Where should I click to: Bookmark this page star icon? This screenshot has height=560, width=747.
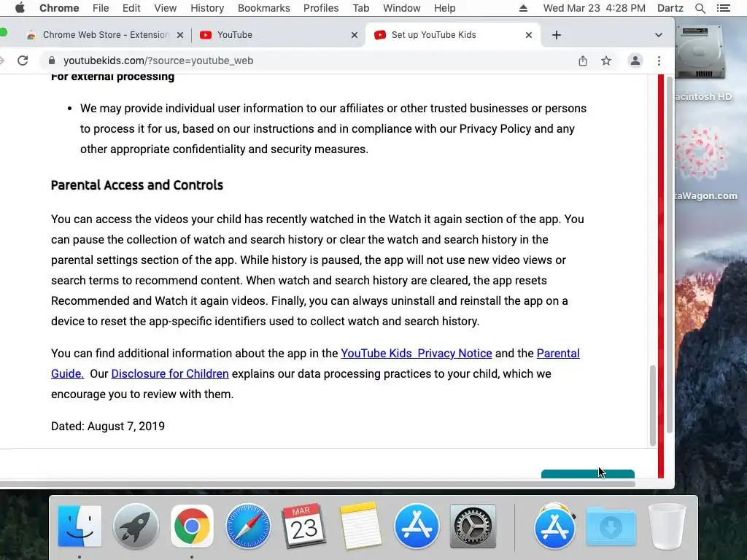[606, 61]
